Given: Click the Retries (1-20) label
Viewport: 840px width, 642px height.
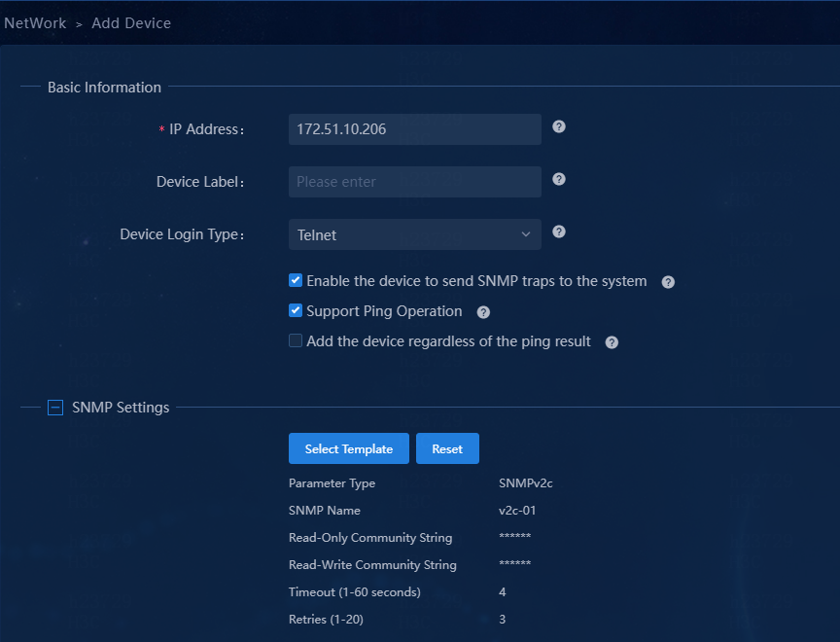Looking at the screenshot, I should tap(326, 620).
